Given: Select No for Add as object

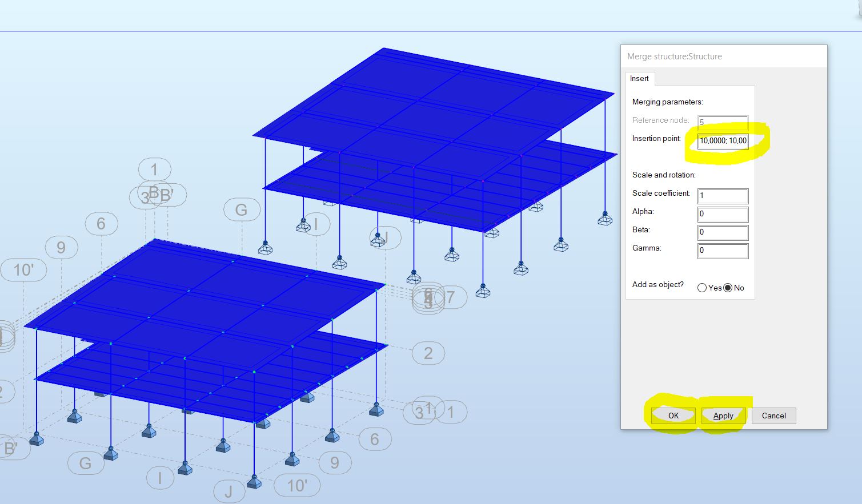Looking at the screenshot, I should click(x=728, y=288).
